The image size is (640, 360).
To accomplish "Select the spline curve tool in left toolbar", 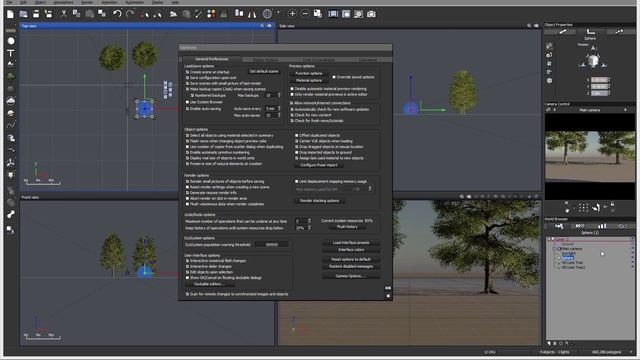I will [11, 125].
